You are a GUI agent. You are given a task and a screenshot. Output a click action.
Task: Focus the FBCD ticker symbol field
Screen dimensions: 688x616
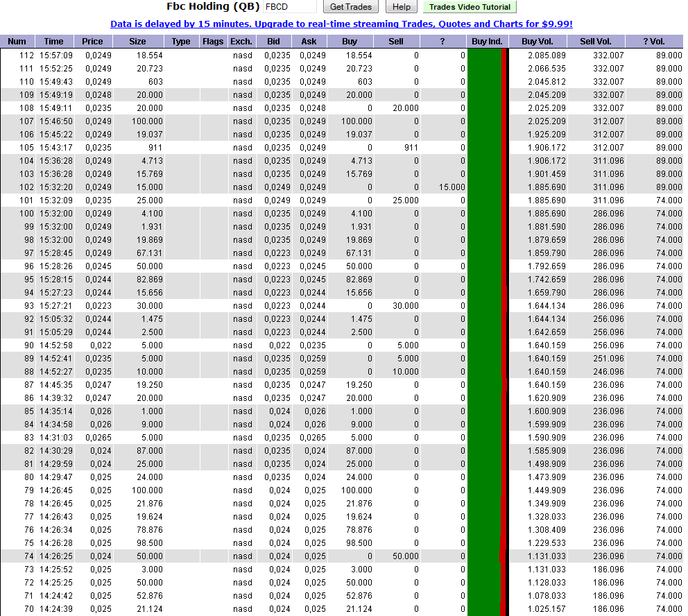coord(290,6)
